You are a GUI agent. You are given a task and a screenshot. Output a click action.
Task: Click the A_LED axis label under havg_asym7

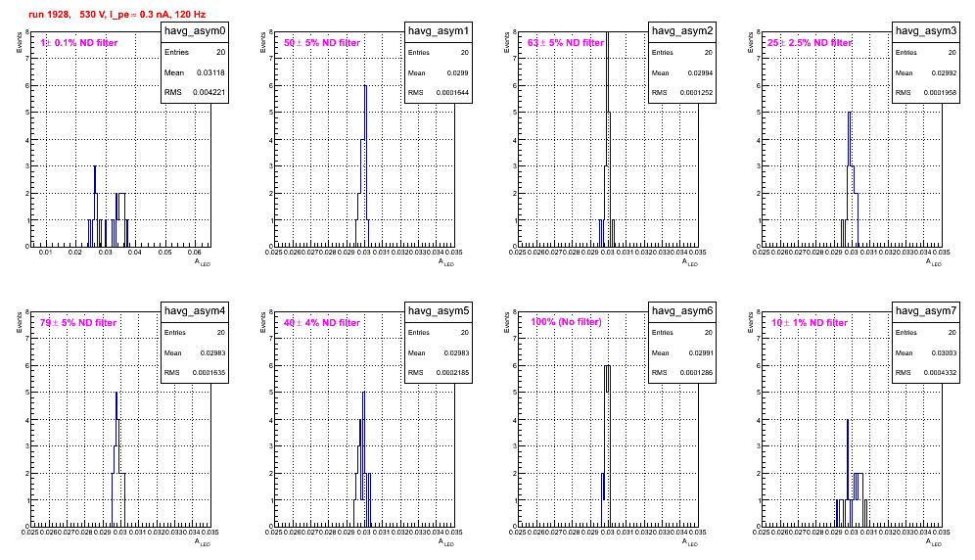coord(934,542)
